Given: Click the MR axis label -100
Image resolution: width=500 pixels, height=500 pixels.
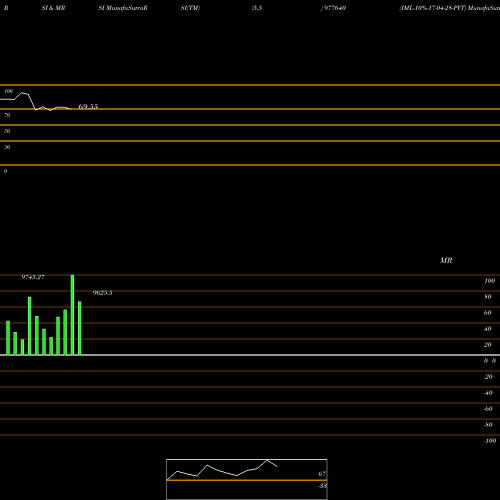Looking at the screenshot, I should tap(490, 441).
